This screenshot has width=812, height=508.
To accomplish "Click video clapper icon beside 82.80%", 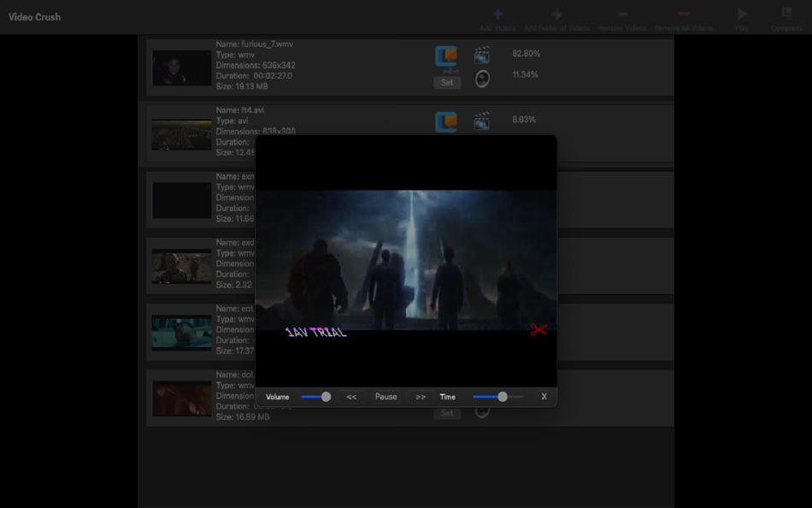I will [481, 55].
